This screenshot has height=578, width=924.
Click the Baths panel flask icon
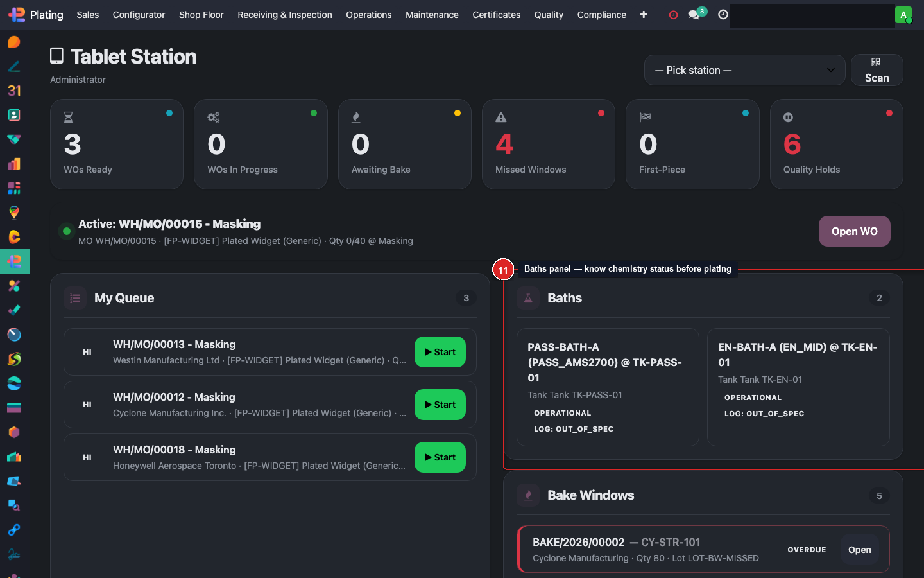[528, 298]
